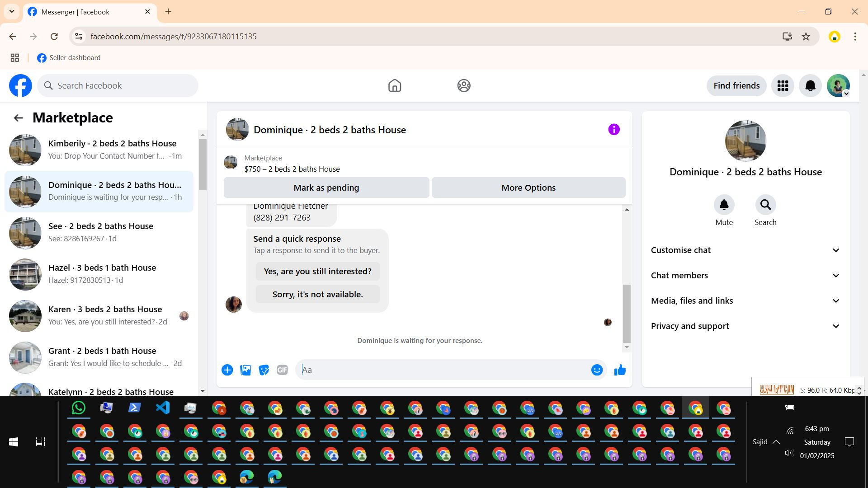Click the Mark as pending button

[x=326, y=188]
